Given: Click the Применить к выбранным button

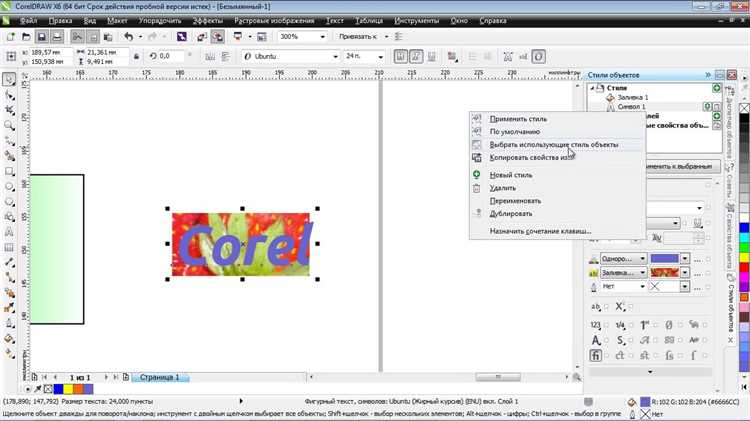Looking at the screenshot, I should click(683, 166).
